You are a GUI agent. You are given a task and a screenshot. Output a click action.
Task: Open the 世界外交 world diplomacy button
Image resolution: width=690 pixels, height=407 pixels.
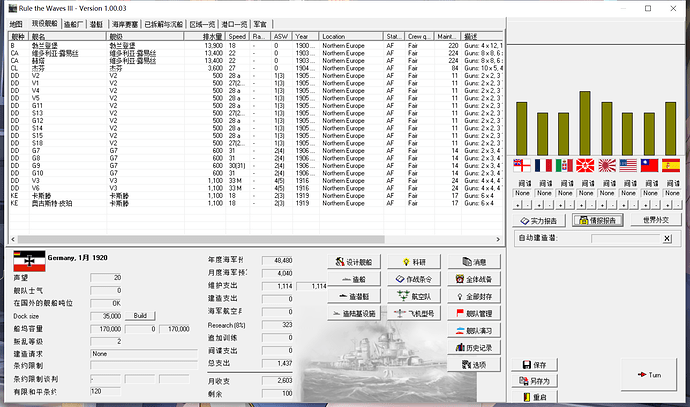(x=656, y=220)
